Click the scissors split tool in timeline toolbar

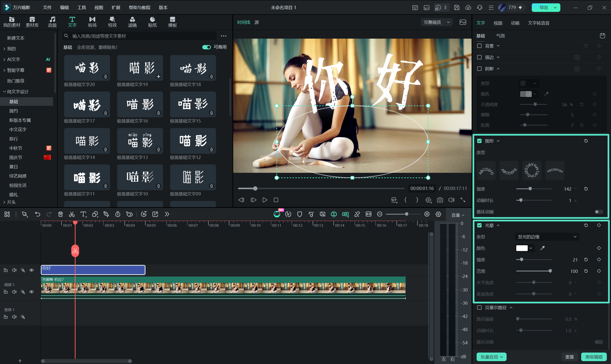[72, 214]
